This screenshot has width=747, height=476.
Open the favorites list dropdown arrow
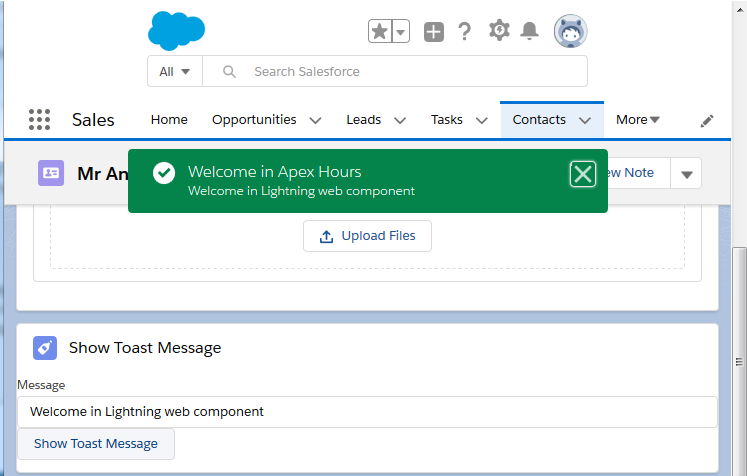[401, 31]
